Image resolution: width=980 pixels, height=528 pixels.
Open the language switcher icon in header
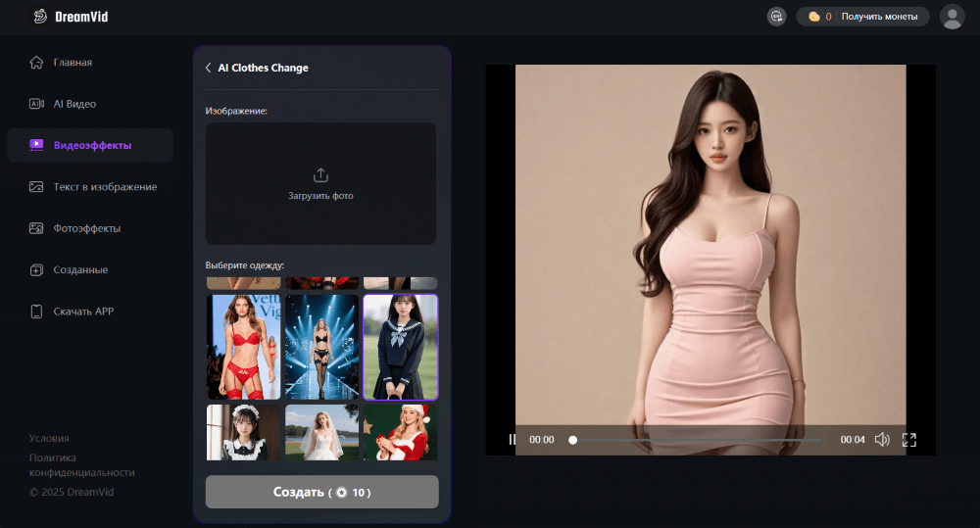click(x=776, y=17)
